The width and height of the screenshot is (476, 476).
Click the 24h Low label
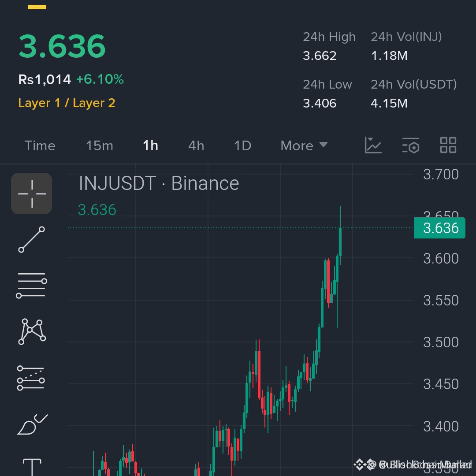click(327, 84)
